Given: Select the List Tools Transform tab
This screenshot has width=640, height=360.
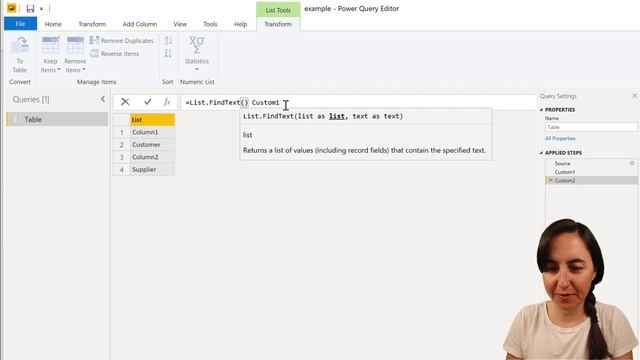Looking at the screenshot, I should (x=278, y=24).
